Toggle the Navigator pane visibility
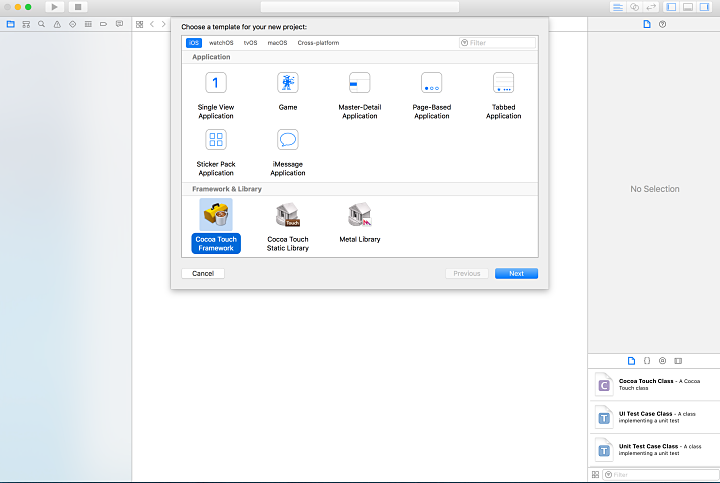The height and width of the screenshot is (483, 720). (x=671, y=7)
